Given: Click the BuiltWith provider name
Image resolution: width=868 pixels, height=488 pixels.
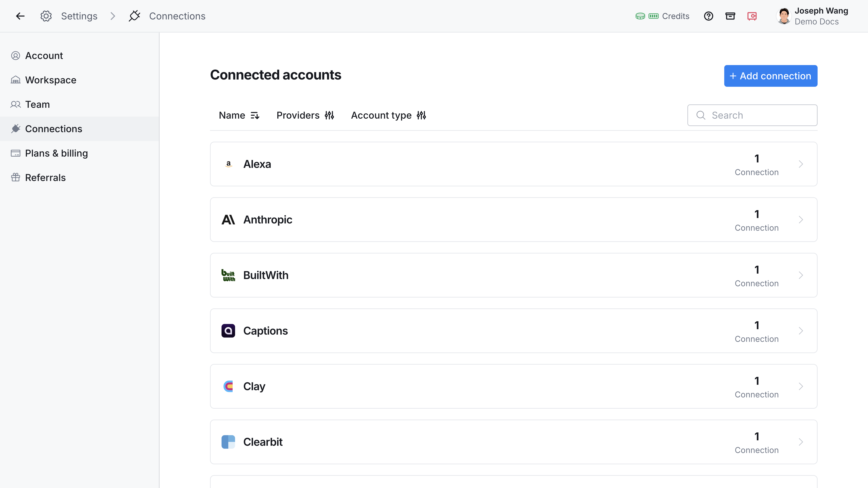Looking at the screenshot, I should (266, 275).
